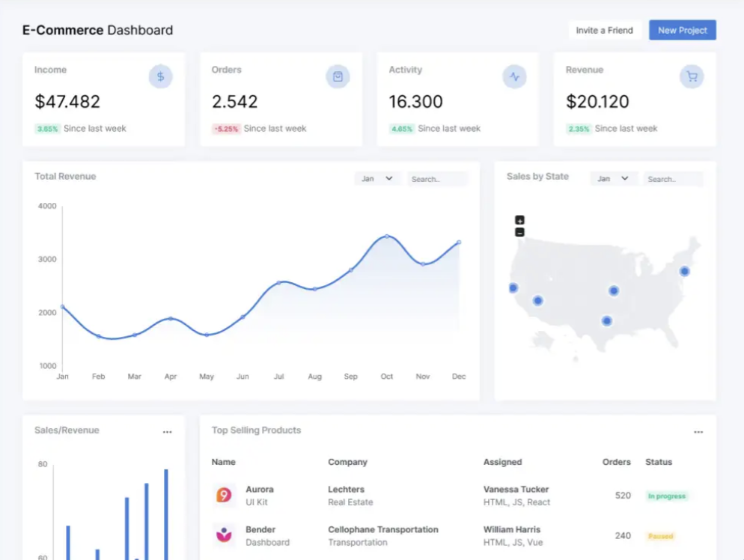The height and width of the screenshot is (560, 744).
Task: Click the Activity pulse icon
Action: pyautogui.click(x=514, y=76)
